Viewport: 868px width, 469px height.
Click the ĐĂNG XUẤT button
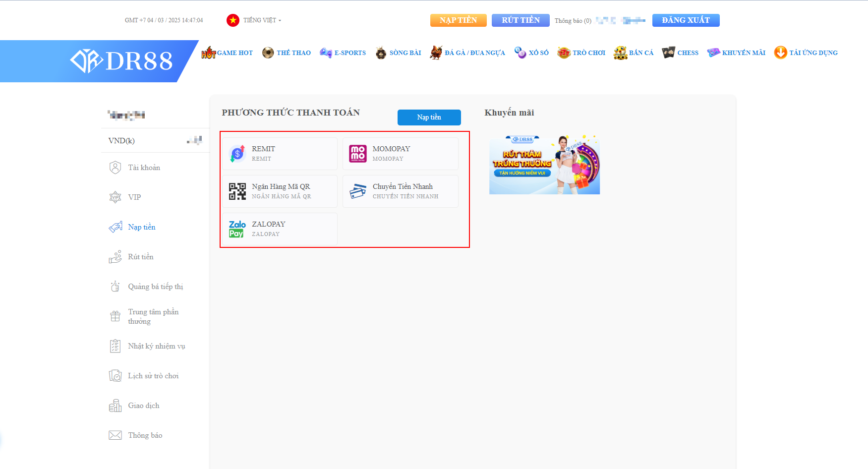tap(686, 20)
